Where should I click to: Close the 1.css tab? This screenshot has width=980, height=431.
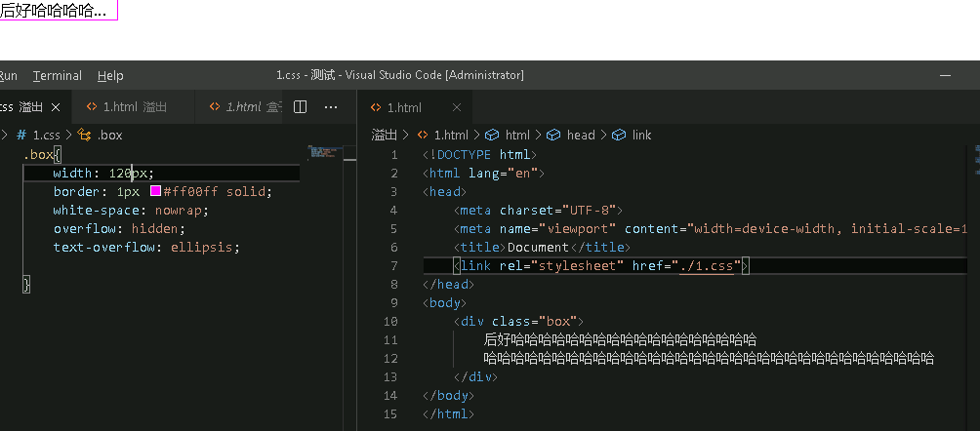click(56, 107)
